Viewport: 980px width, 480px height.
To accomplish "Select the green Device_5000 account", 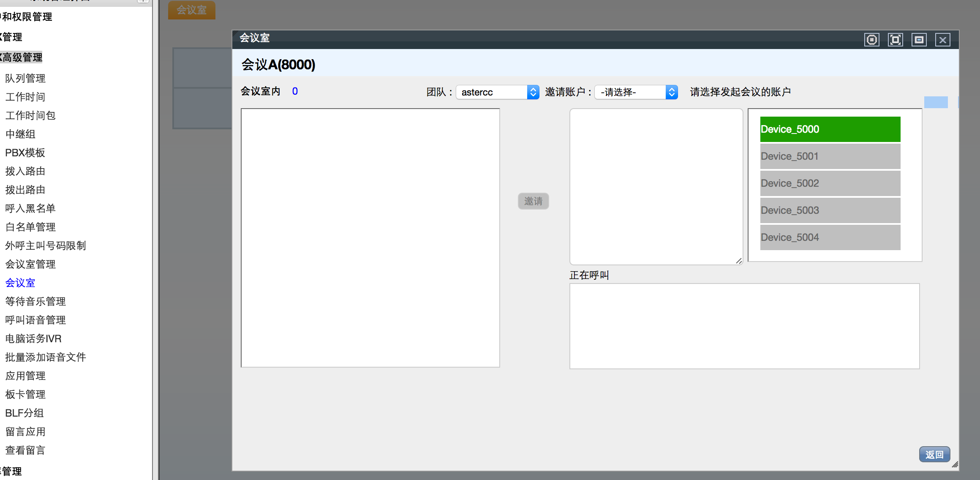I will coord(830,129).
